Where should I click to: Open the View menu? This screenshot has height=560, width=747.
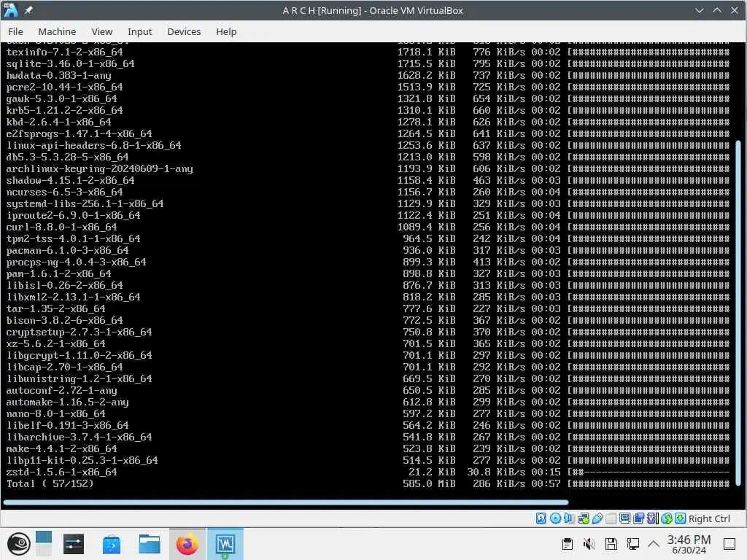102,31
